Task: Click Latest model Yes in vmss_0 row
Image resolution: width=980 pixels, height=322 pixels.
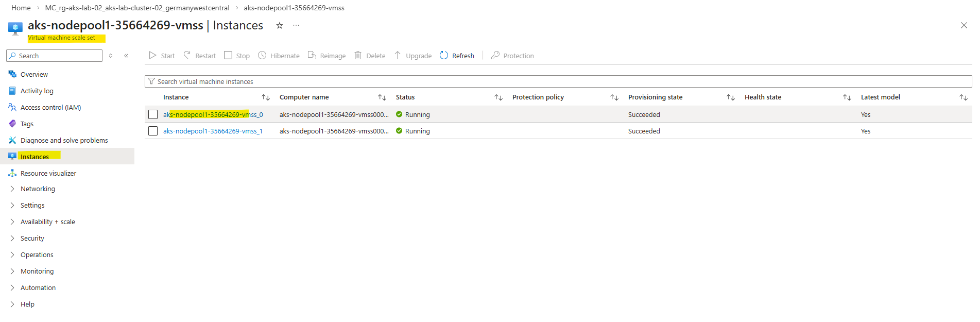Action: (x=866, y=114)
